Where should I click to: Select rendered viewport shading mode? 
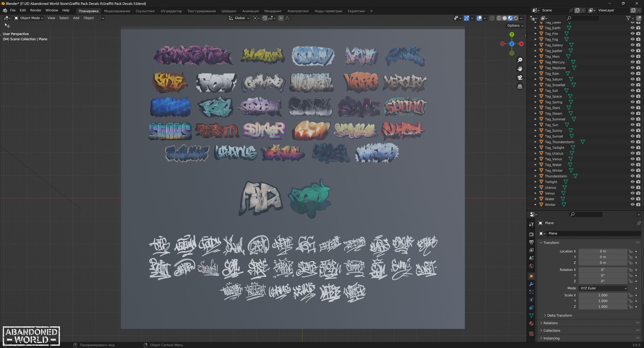516,18
